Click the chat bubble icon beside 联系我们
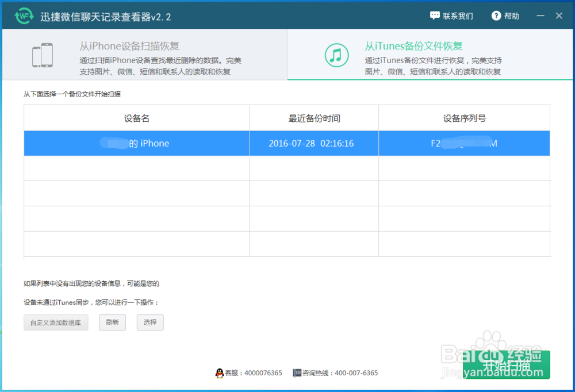The width and height of the screenshot is (575, 392). [x=435, y=16]
